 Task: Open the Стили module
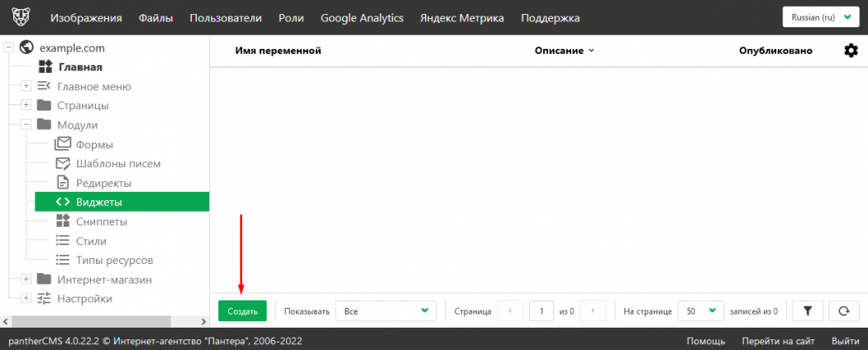[x=91, y=242]
